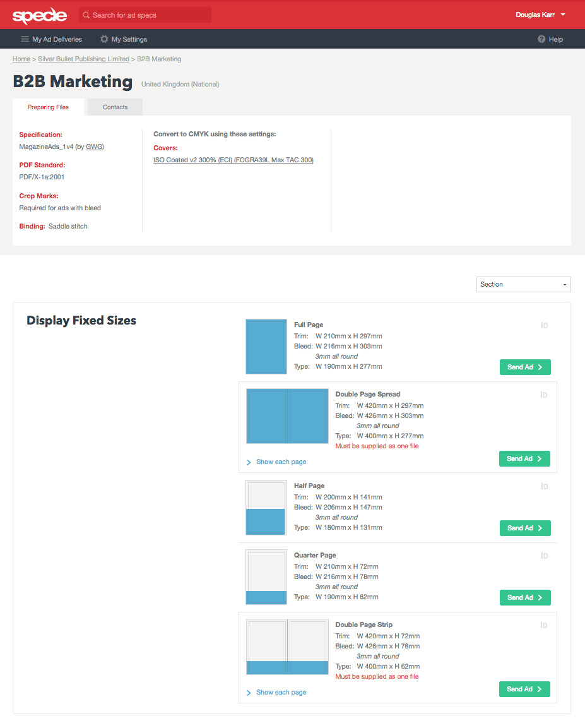The image size is (585, 728).
Task: Click the InDesign icon for Quarter Page
Action: tap(544, 556)
